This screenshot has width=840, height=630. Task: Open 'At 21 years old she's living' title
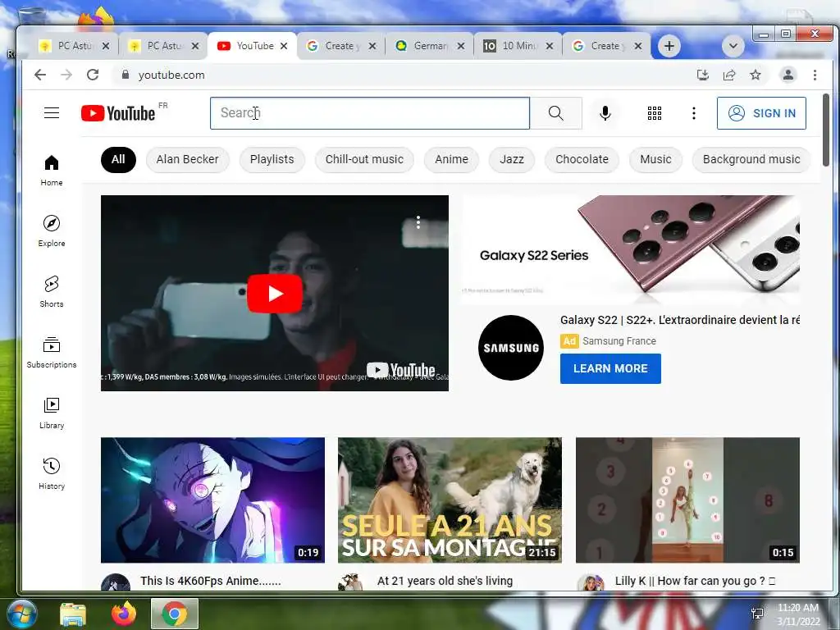click(x=445, y=581)
